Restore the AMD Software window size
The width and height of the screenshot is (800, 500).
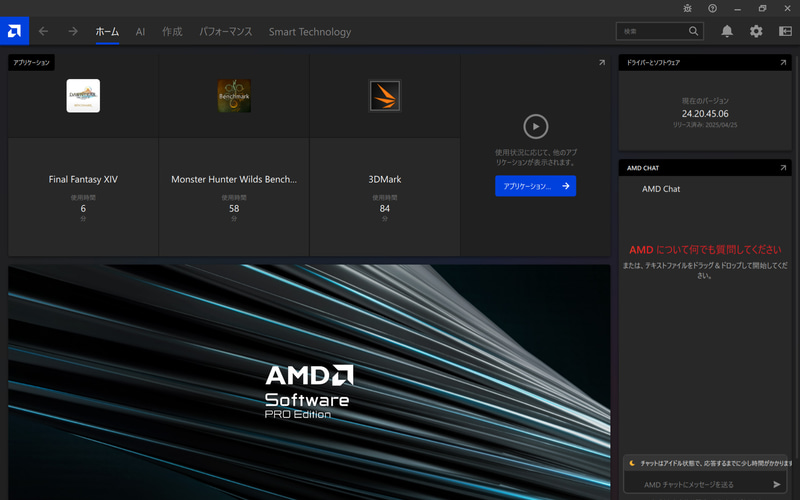(762, 8)
